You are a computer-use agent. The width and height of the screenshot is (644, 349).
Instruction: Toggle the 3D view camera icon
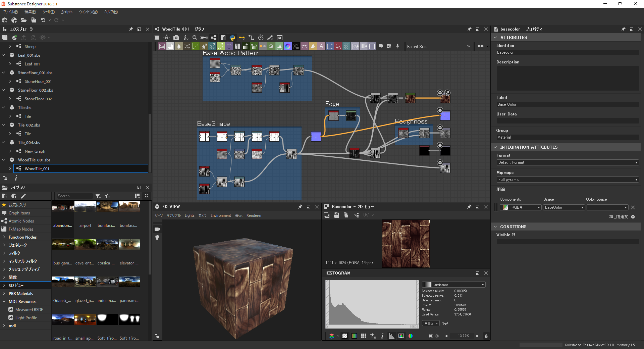tap(157, 229)
